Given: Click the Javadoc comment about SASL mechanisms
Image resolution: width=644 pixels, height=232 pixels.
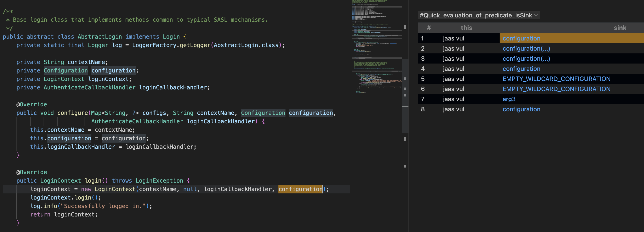Looking at the screenshot, I should click(x=137, y=20).
